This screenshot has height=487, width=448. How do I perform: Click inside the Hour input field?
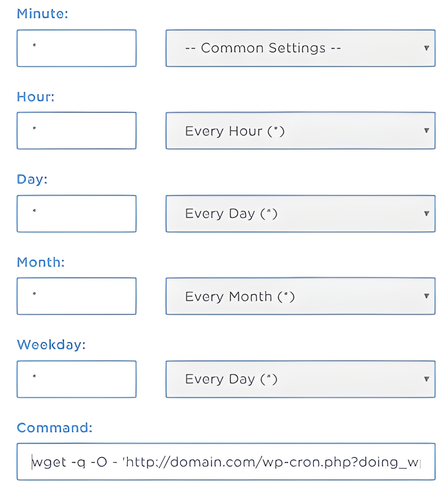point(77,131)
